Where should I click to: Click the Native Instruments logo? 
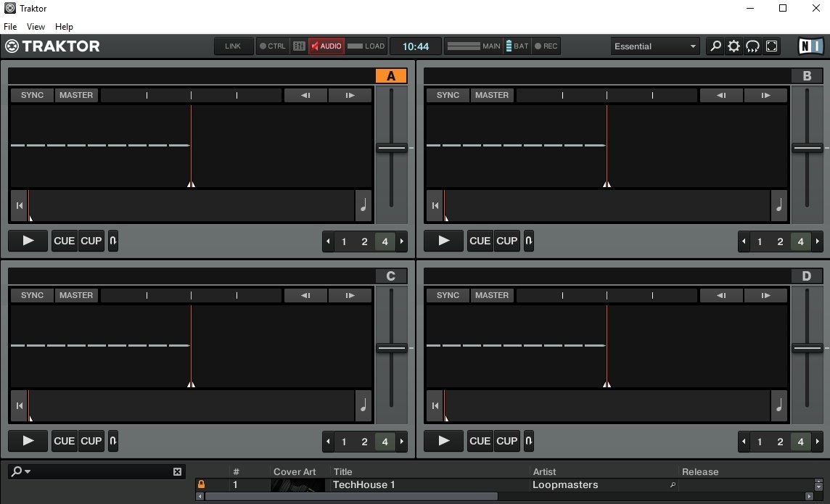pyautogui.click(x=810, y=46)
